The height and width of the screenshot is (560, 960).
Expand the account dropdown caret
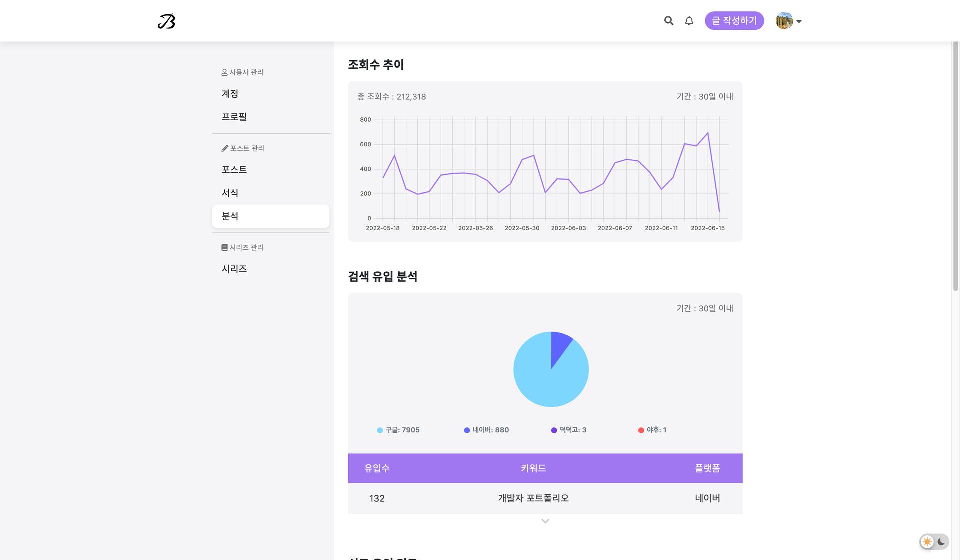799,21
